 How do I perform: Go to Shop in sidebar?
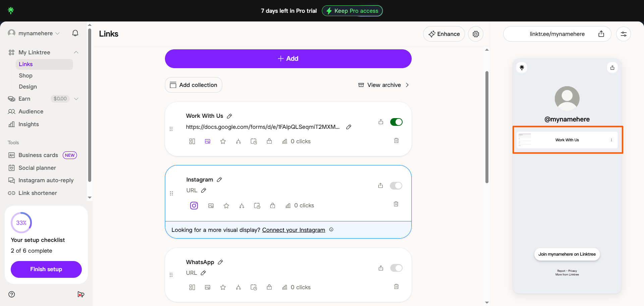pyautogui.click(x=26, y=75)
